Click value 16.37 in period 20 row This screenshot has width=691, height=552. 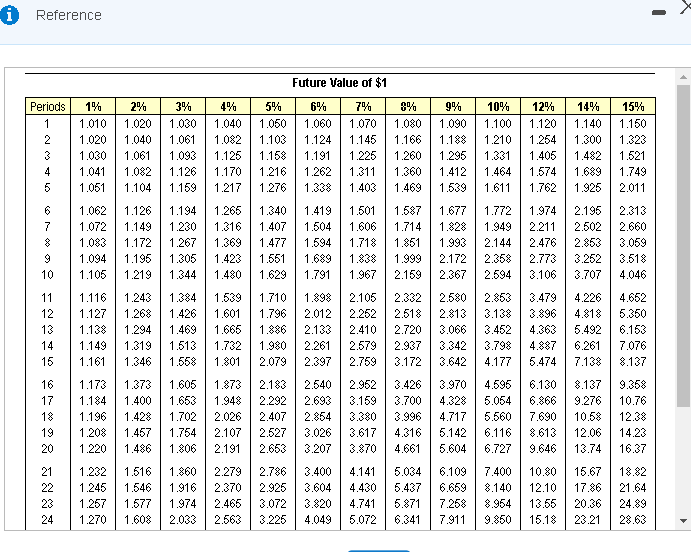(x=632, y=449)
